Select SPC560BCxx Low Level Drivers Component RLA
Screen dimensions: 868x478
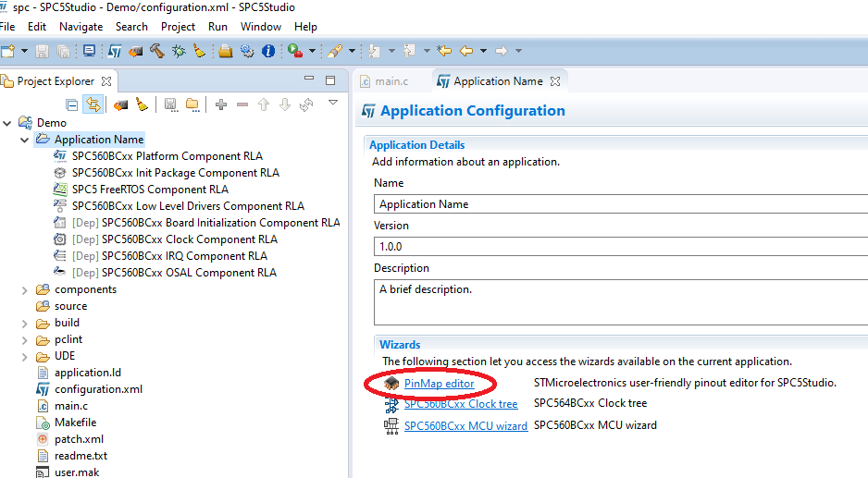coord(188,206)
